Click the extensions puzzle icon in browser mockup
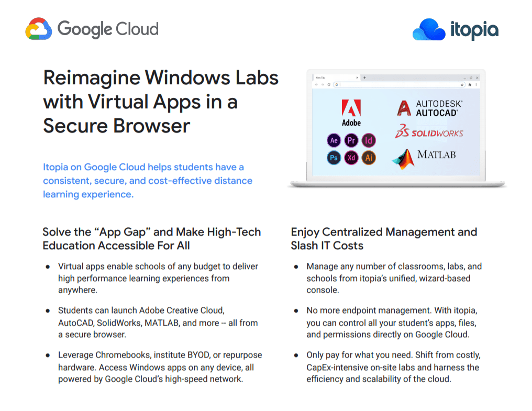 [470, 85]
